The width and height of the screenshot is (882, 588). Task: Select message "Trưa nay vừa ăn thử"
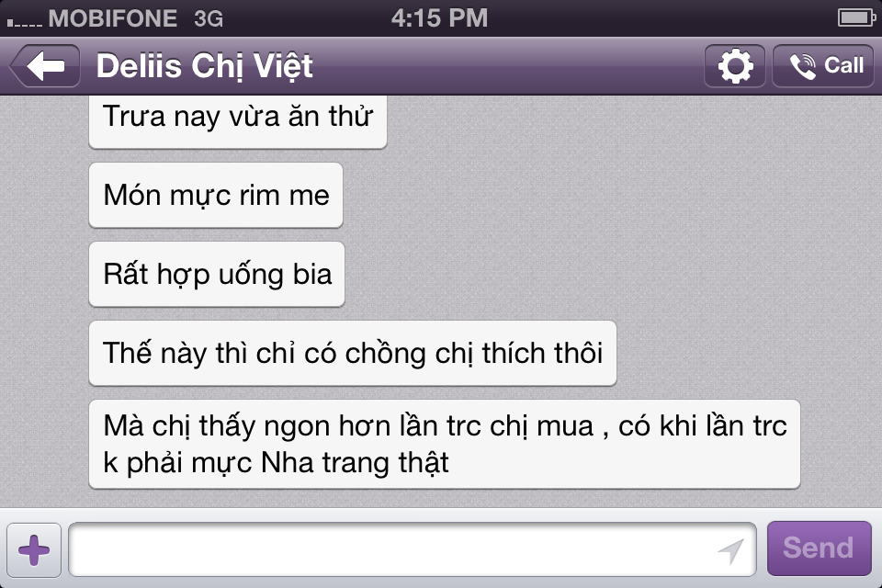click(x=238, y=121)
